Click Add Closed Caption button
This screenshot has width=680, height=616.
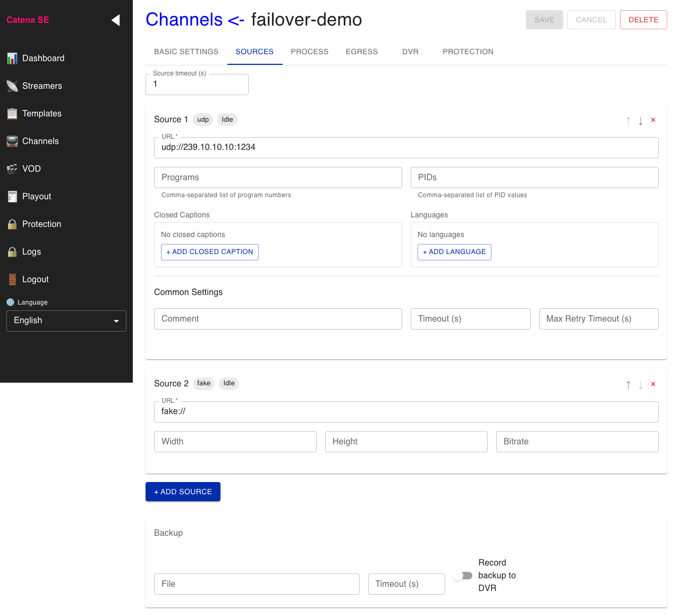[x=210, y=252]
